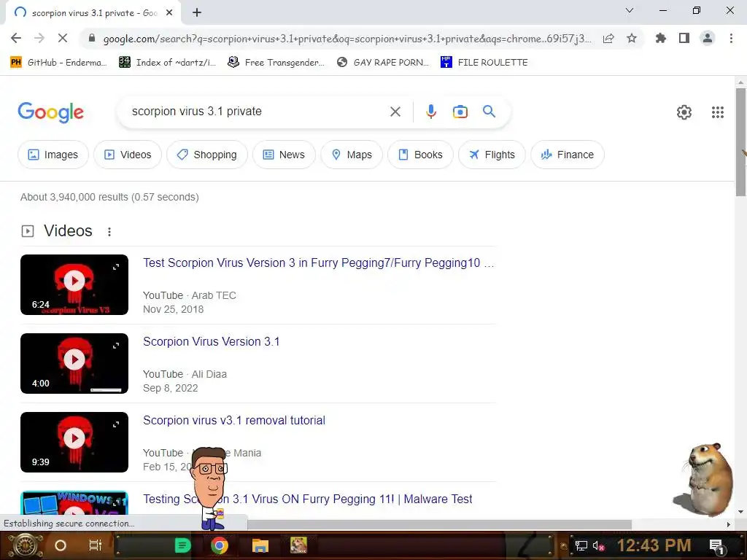Switch to the Flights results tab

pyautogui.click(x=492, y=155)
